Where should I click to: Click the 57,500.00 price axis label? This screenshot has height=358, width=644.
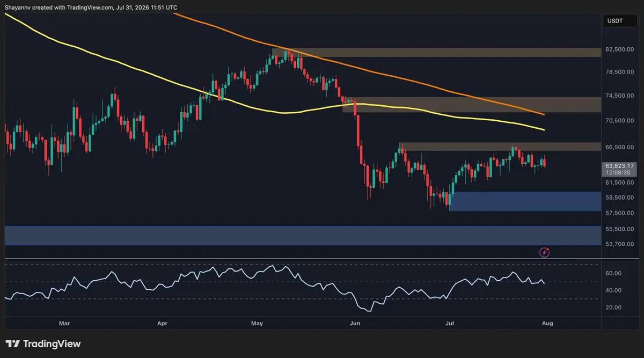620,213
